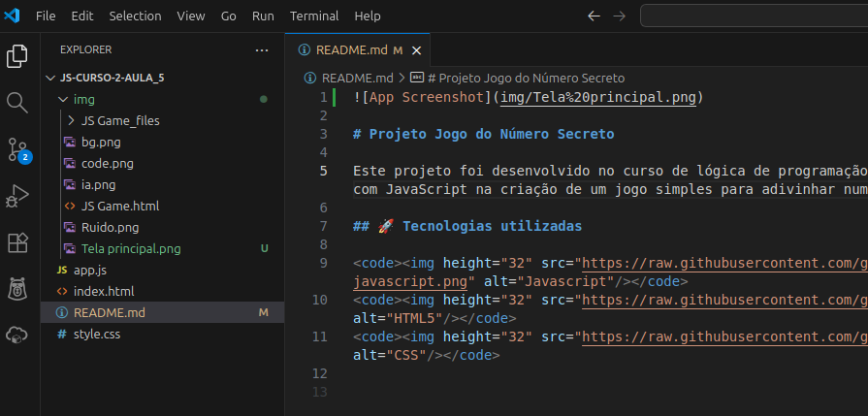Follow the githubusercontent URL on line 10
868x416 pixels.
(724, 300)
